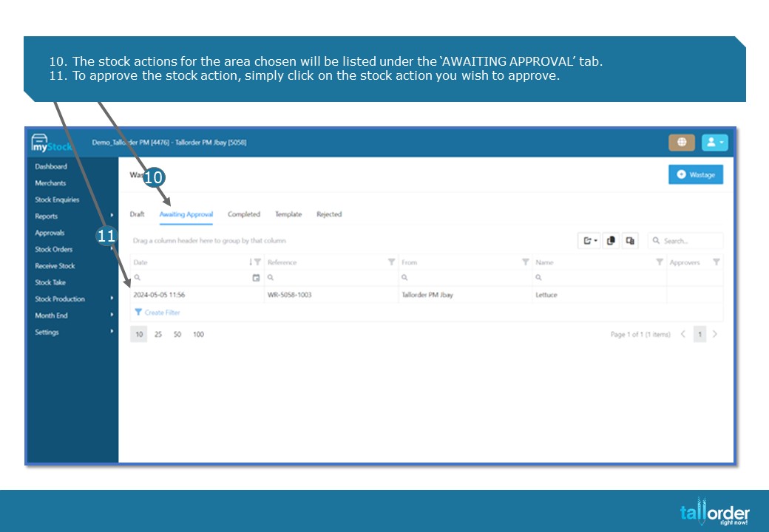Viewport: 769px width, 532px height.
Task: Open the user account dropdown
Action: tap(714, 143)
